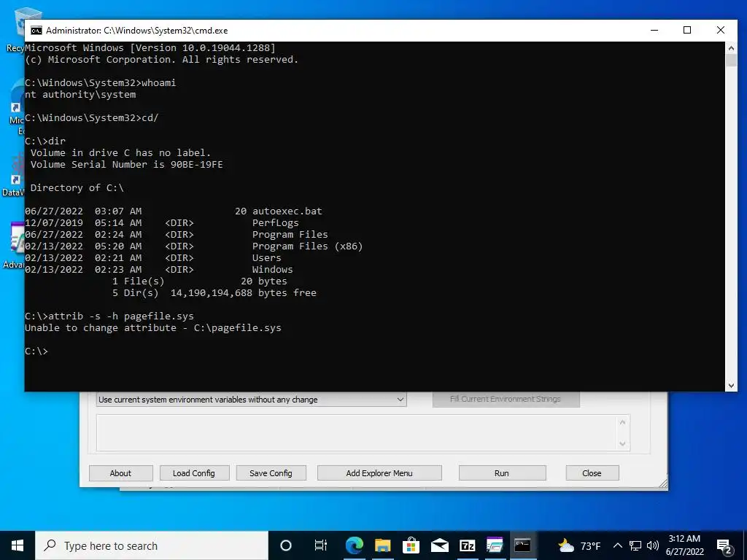747x560 pixels.
Task: Open the Recycle Bin desktop icon
Action: 15,28
